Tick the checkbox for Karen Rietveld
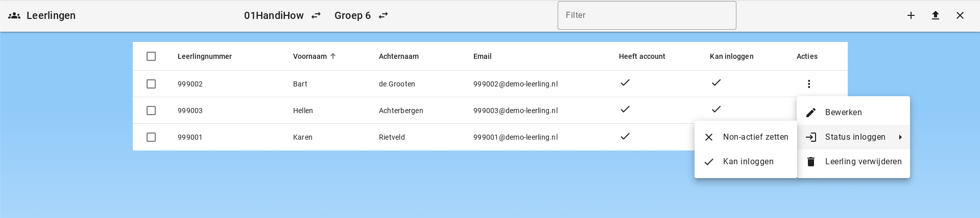The width and height of the screenshot is (980, 218). pyautogui.click(x=151, y=137)
